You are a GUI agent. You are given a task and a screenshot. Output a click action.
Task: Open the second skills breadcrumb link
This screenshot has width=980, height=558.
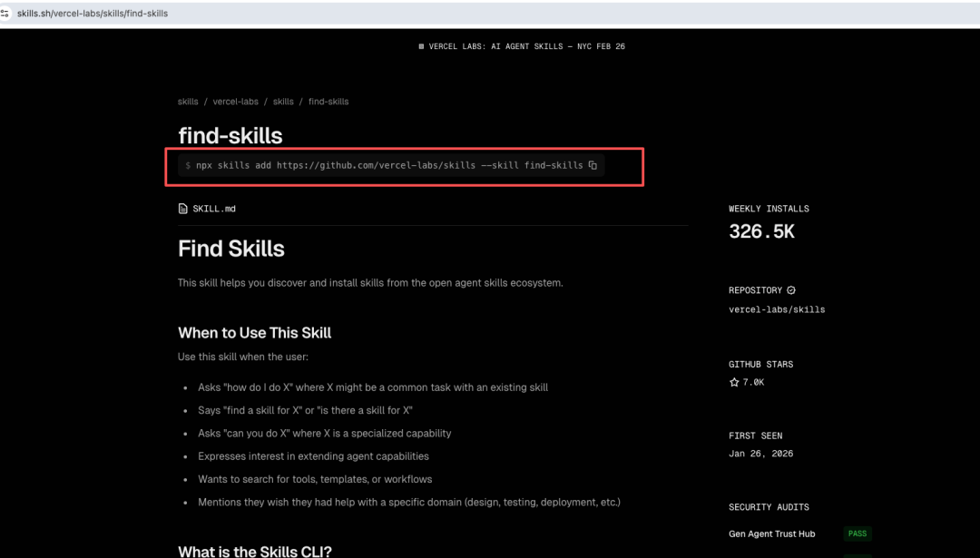(x=283, y=102)
